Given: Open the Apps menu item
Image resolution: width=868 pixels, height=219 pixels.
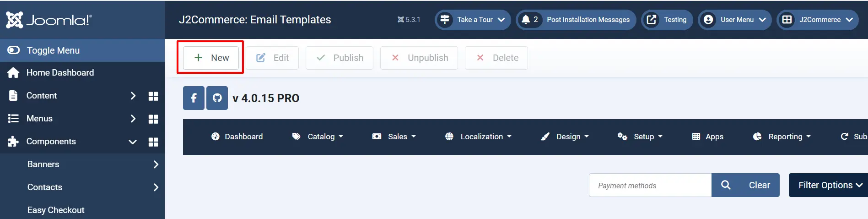Looking at the screenshot, I should (x=707, y=137).
